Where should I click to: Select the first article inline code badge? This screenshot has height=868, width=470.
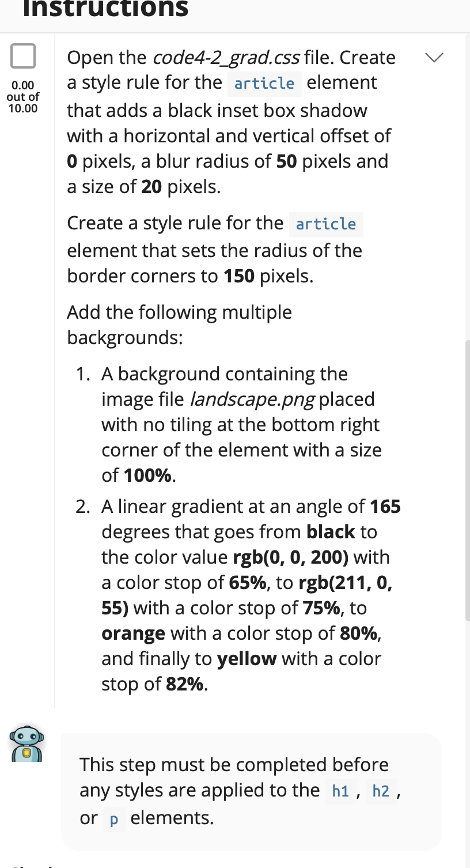263,83
